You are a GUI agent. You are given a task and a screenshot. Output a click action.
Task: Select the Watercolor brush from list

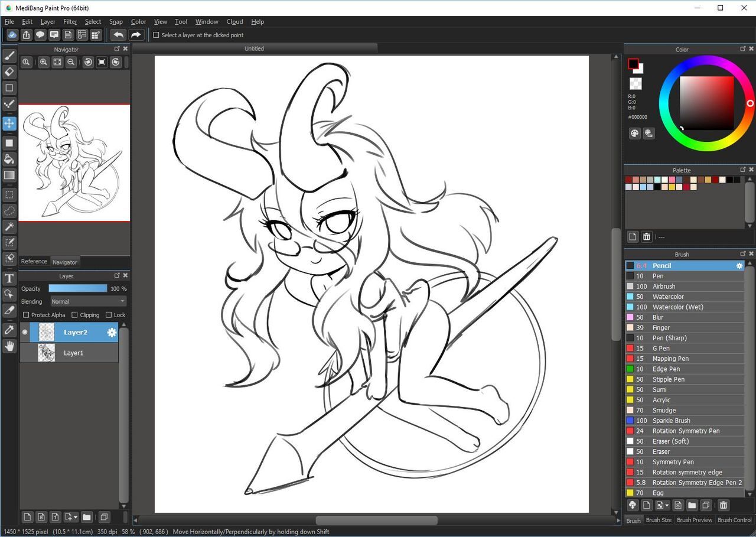tap(667, 297)
